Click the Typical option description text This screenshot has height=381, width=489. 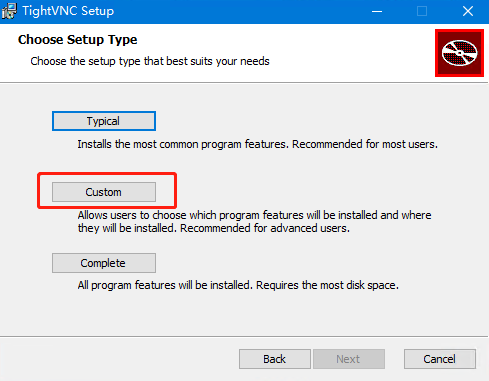coord(257,144)
